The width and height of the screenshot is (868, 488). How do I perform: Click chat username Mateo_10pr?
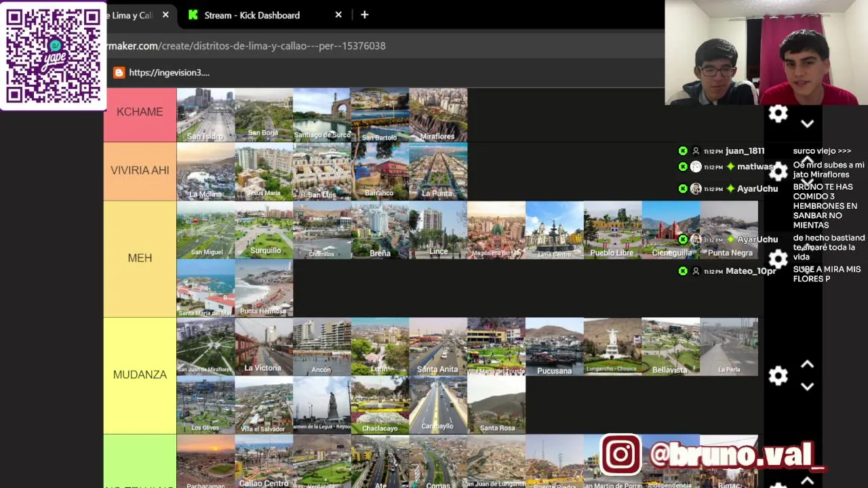pyautogui.click(x=751, y=271)
